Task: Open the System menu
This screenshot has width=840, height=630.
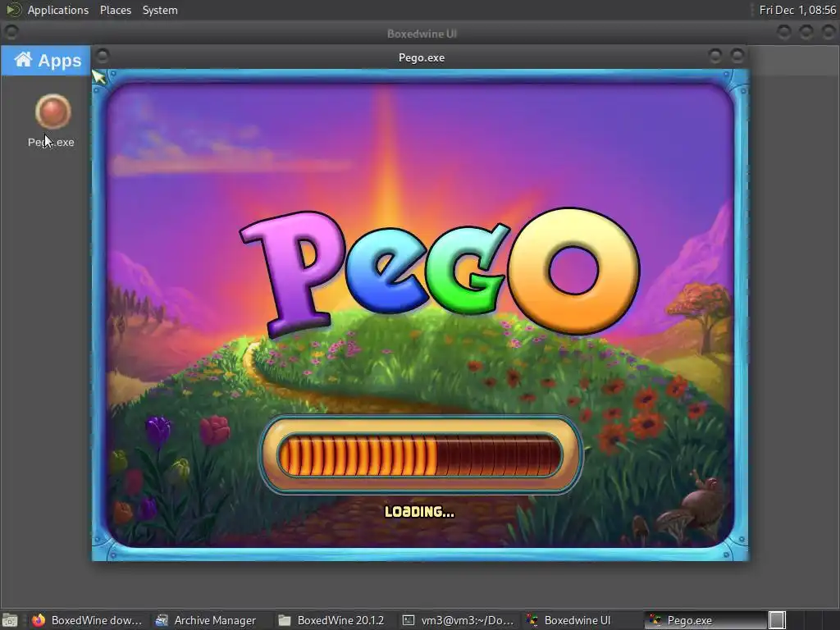Action: (160, 10)
